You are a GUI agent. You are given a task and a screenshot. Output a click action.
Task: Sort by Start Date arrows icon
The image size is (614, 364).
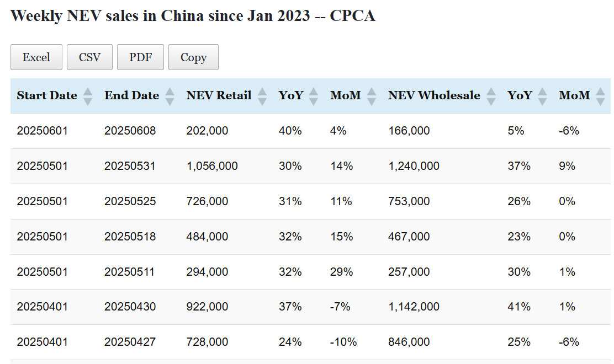pos(87,96)
